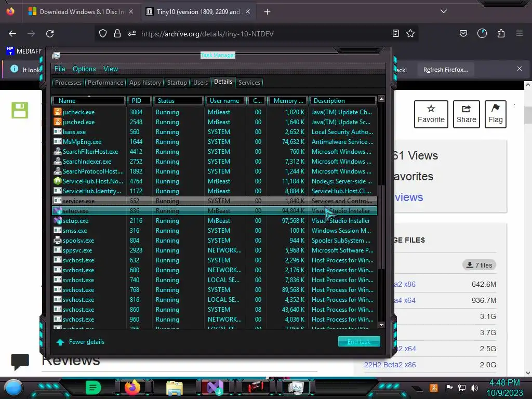532x399 pixels.
Task: Click the Task Manager list scrollbar thumb
Action: [381, 228]
